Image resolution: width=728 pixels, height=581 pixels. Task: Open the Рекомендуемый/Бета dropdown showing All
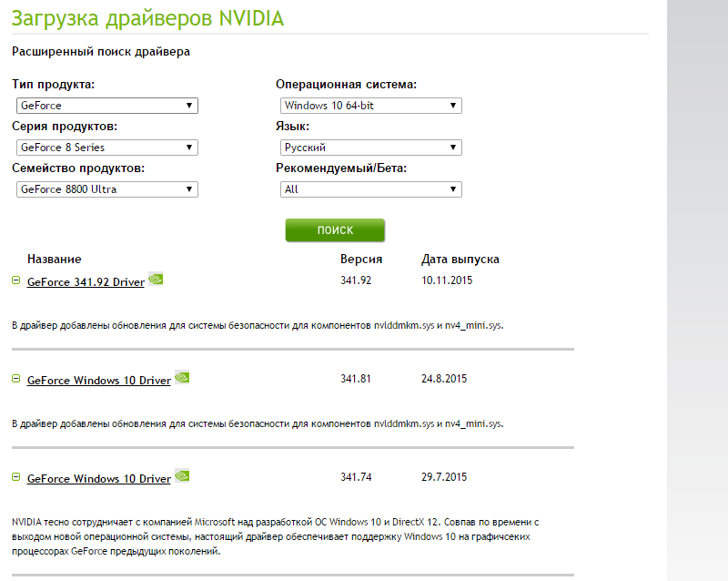coord(370,189)
